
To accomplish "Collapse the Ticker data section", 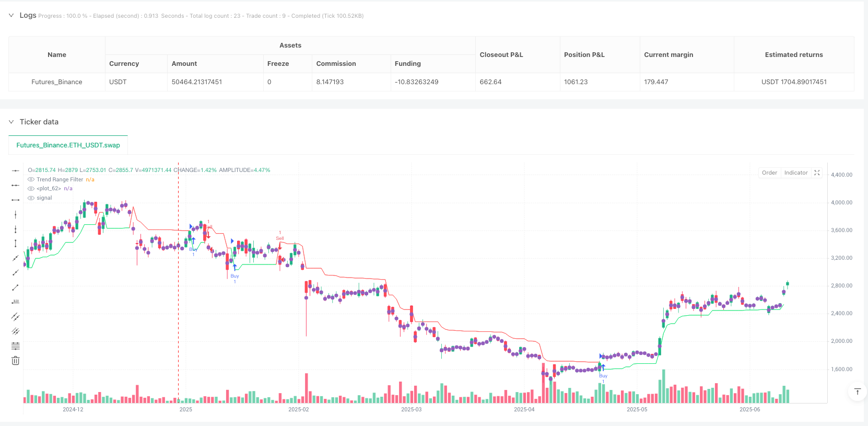I will click(11, 122).
